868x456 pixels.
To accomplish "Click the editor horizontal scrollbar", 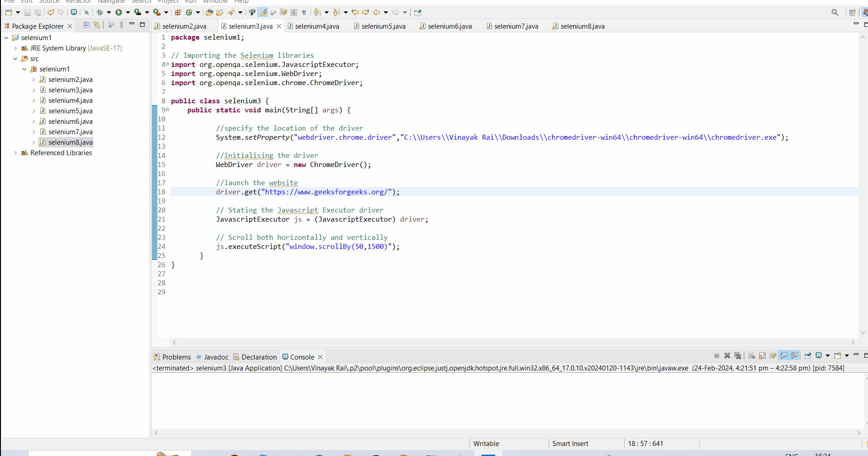I will click(x=514, y=342).
